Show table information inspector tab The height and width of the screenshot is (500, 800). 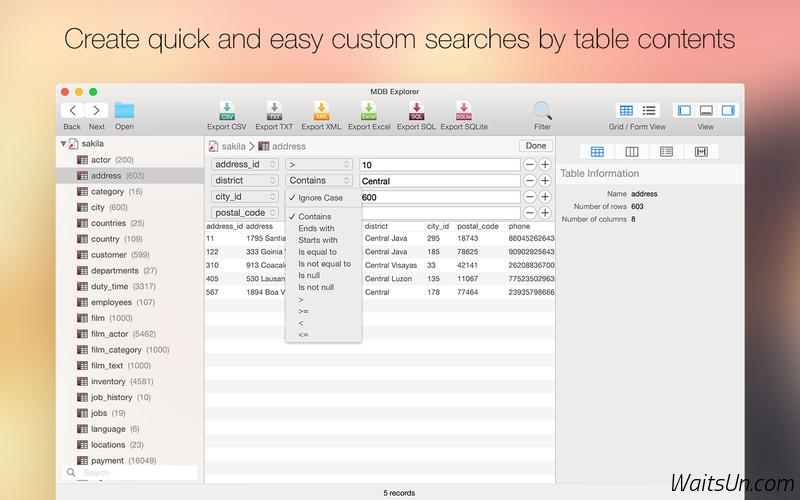click(x=597, y=152)
